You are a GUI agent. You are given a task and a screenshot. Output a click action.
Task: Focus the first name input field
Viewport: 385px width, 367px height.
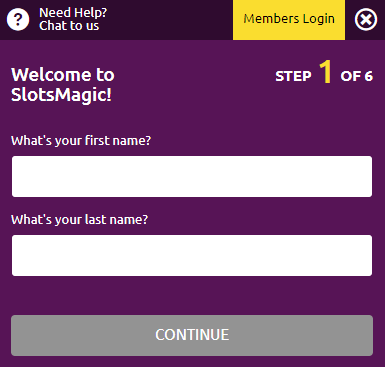coord(192,176)
